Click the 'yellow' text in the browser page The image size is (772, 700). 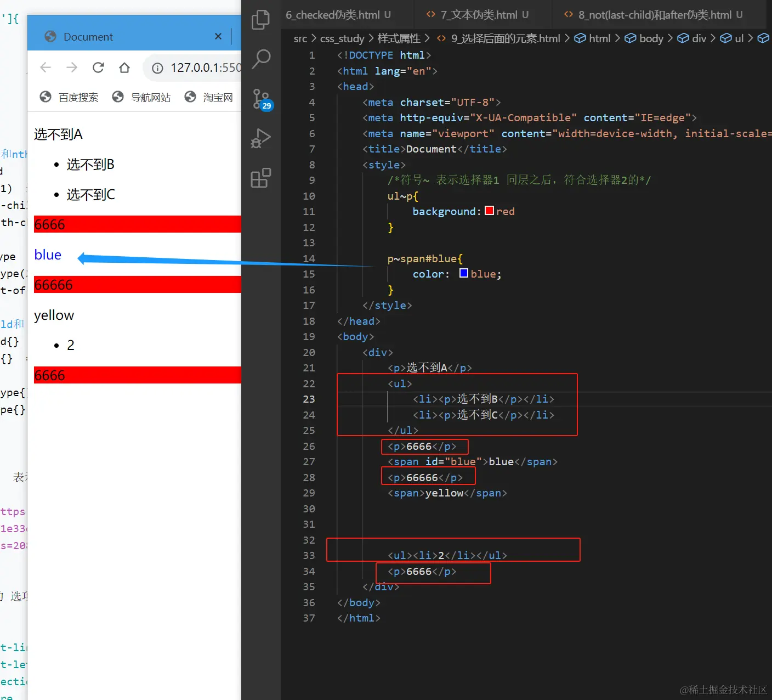[x=54, y=315]
